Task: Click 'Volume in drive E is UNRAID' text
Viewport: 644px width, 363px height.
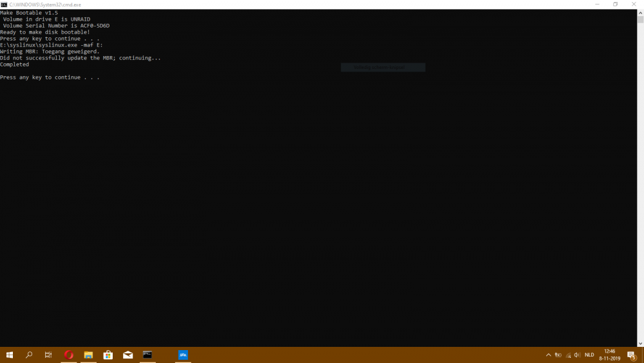Action: tap(46, 19)
